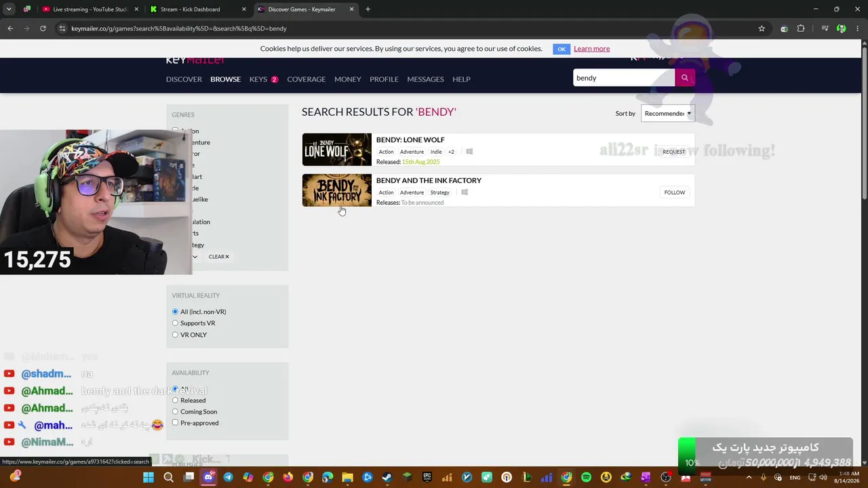The image size is (868, 488).
Task: Click the Windows platform icon for Bendy: Lone Wolf
Action: tap(469, 152)
